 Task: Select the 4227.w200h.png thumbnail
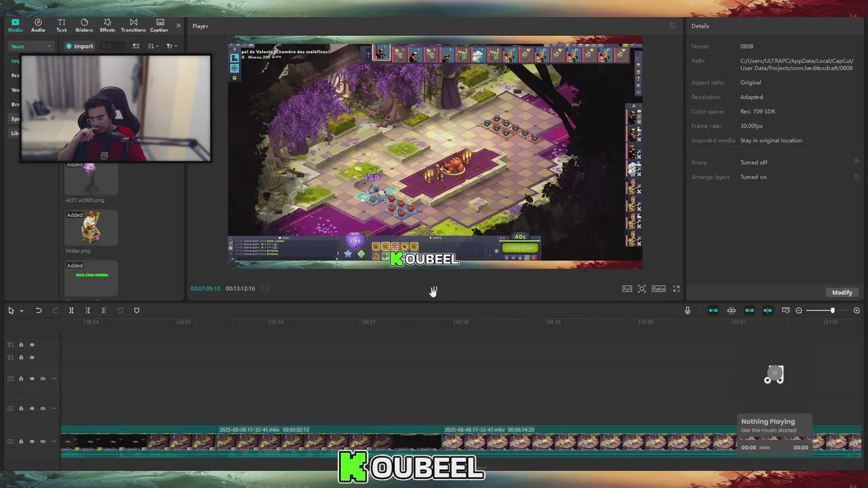91,178
